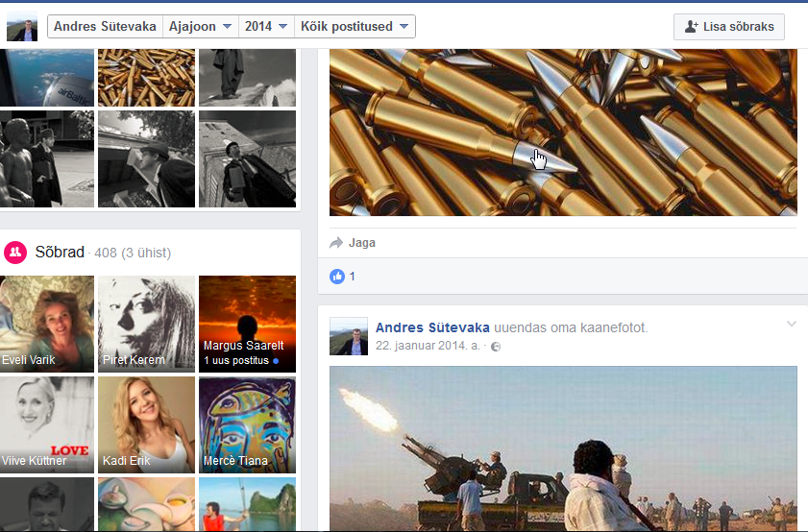Open friend Eveli Varik's thumbnail
The width and height of the screenshot is (808, 532).
(47, 324)
